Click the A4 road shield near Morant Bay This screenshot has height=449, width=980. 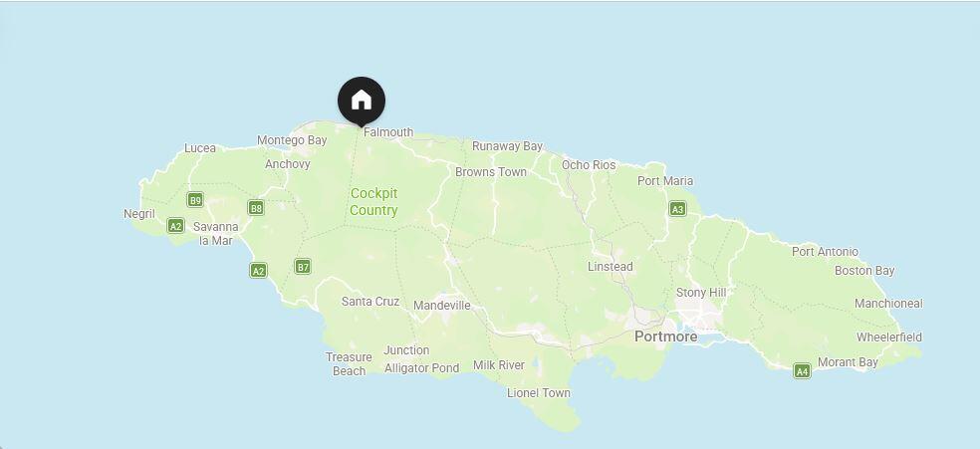pos(802,371)
